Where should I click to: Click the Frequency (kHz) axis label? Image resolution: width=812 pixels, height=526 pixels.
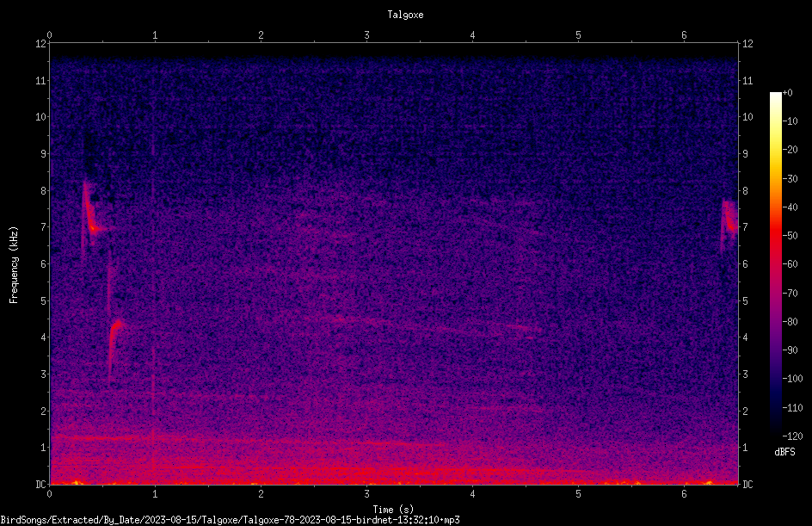point(14,264)
